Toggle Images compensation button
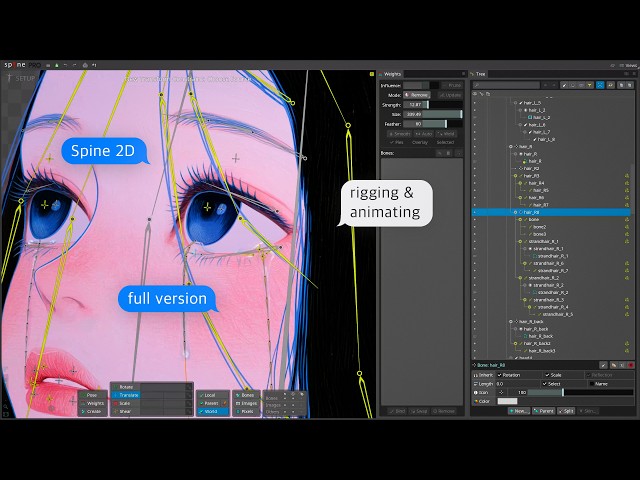 [x=246, y=403]
